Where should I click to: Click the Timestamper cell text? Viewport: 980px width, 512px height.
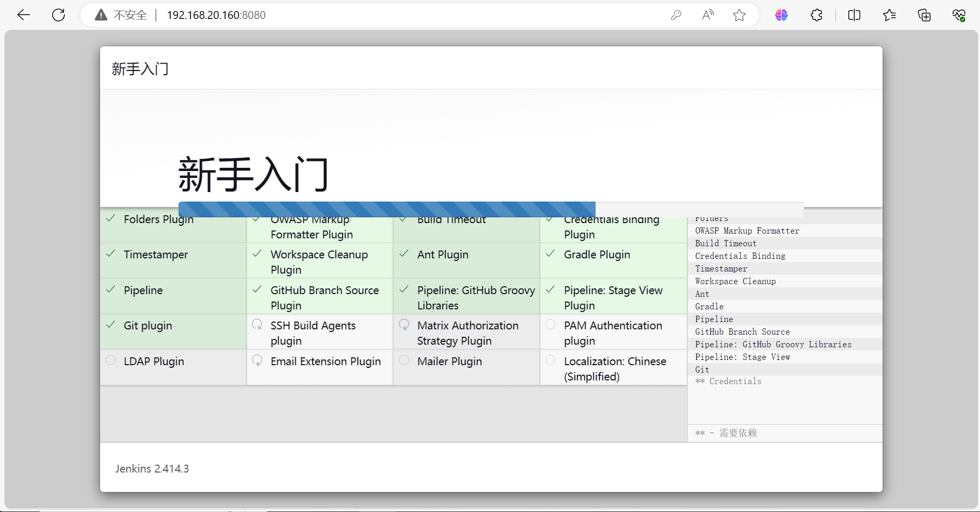[156, 255]
